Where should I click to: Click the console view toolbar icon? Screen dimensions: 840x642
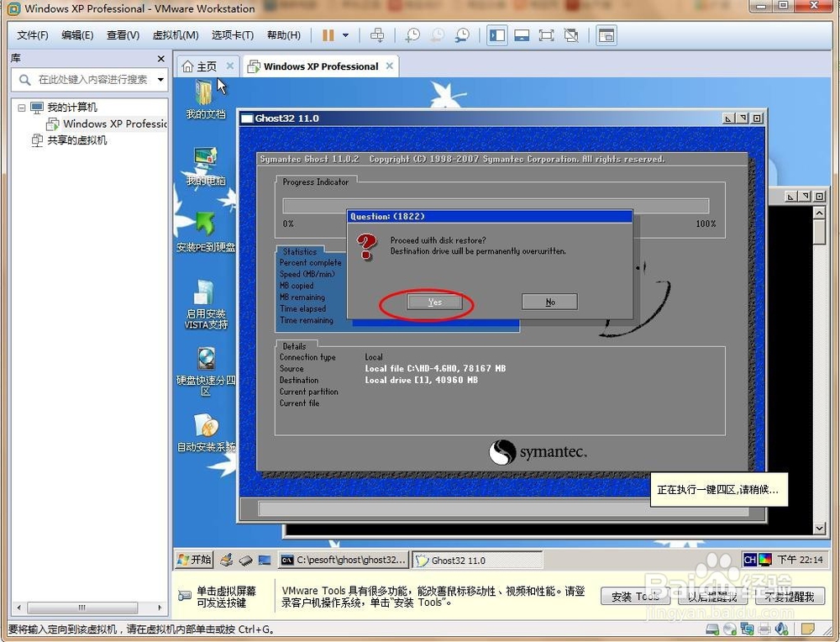[606, 35]
